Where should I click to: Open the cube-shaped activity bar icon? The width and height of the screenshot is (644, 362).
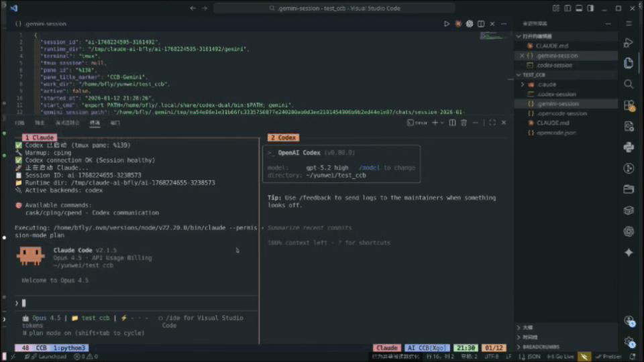(x=629, y=210)
